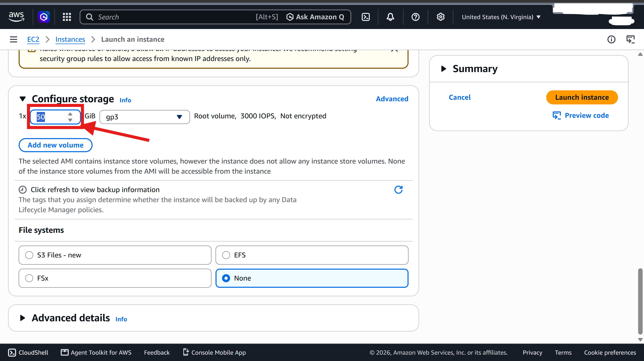Open Agent Toolkit for AWS

coord(96,352)
